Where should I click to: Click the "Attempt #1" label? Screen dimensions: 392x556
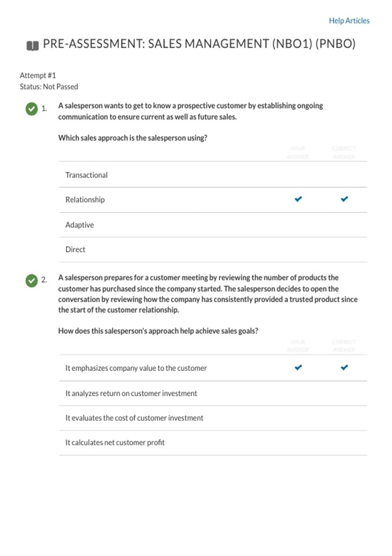(x=38, y=76)
